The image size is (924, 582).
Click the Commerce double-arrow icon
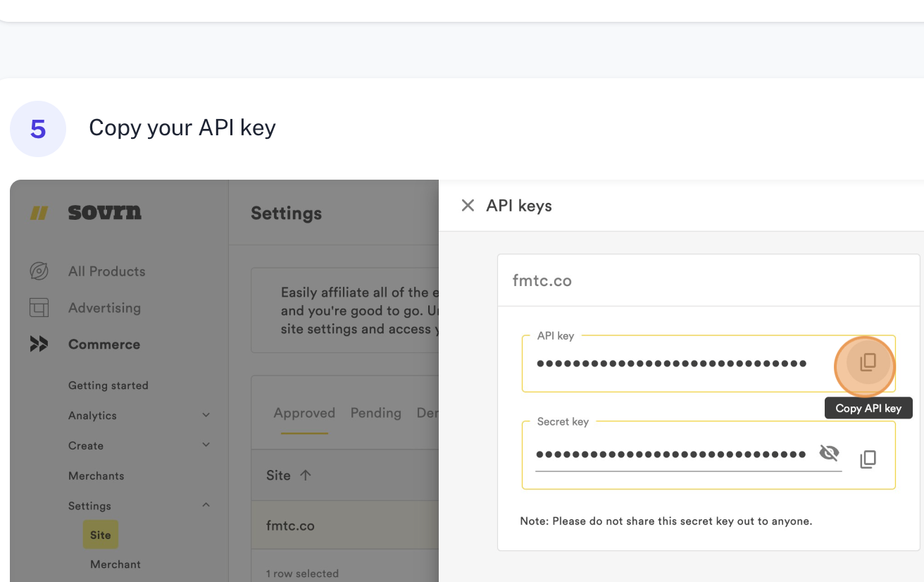tap(39, 345)
